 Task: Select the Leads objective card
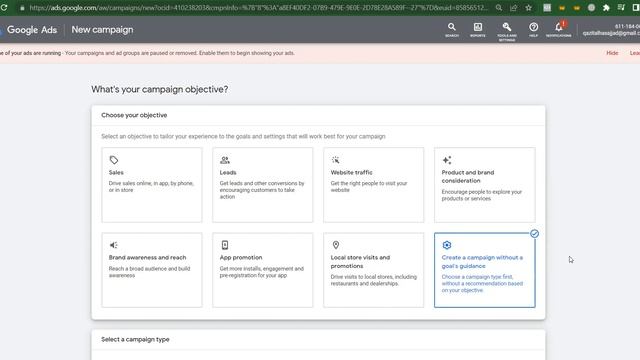[262, 185]
